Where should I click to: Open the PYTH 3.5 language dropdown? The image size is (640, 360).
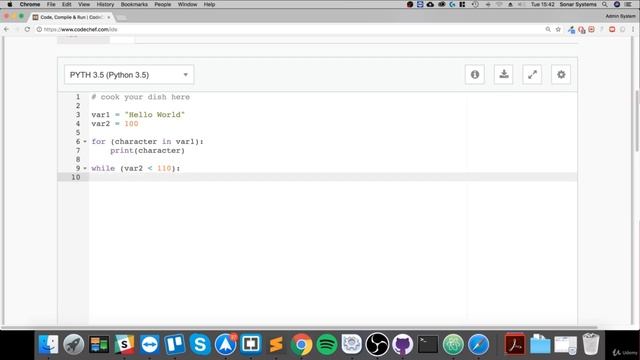[x=129, y=75]
